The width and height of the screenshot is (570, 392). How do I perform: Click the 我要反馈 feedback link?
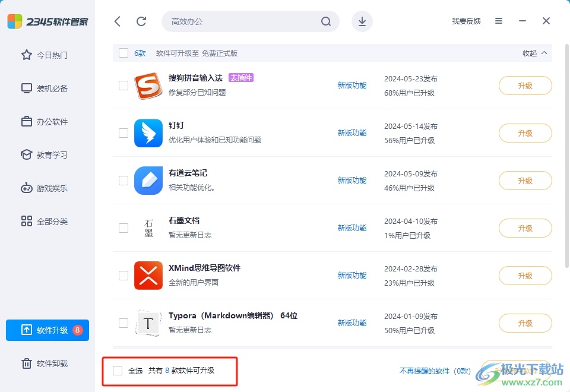(x=466, y=21)
